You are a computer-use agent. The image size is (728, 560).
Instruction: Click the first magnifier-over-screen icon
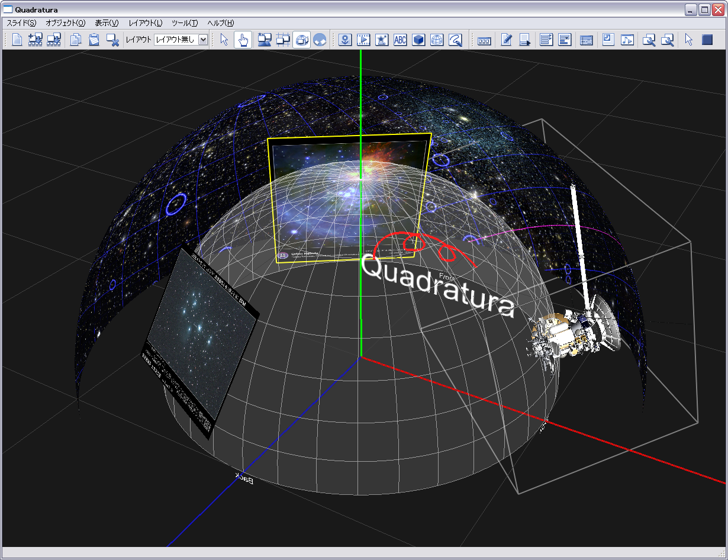[x=649, y=40]
